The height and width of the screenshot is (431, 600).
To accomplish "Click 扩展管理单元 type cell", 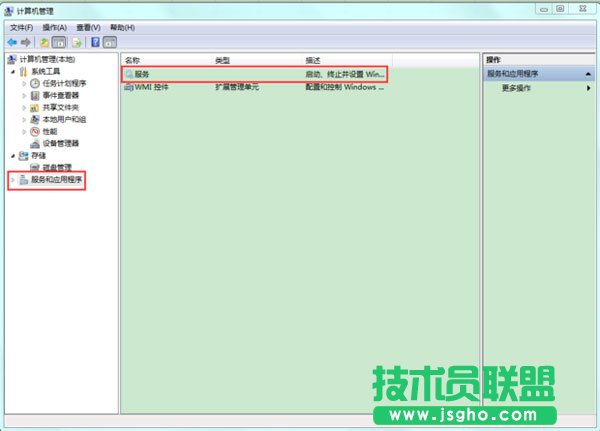I will [237, 87].
